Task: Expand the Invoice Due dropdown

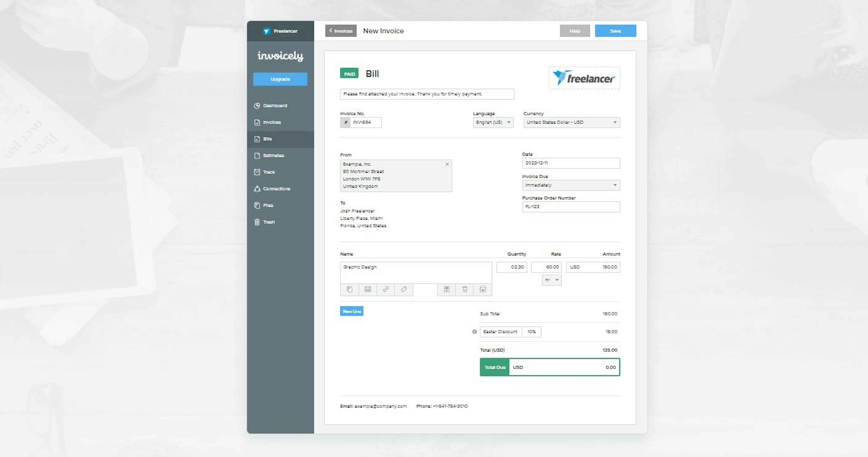Action: coord(571,185)
